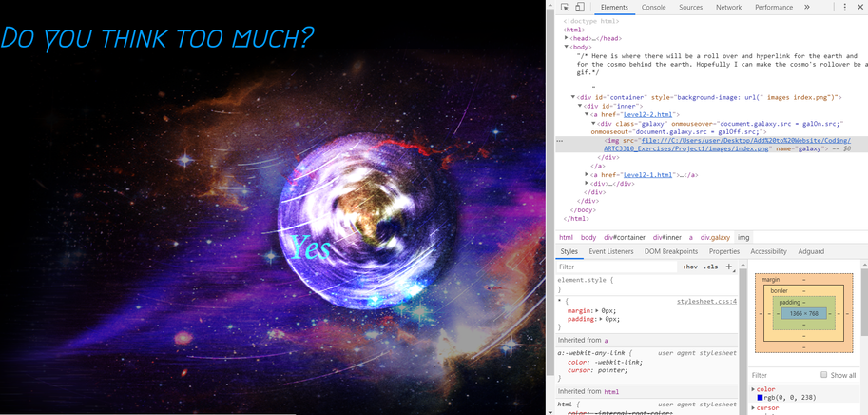Toggle the device toolbar icon
The image size is (868, 415).
[x=580, y=8]
